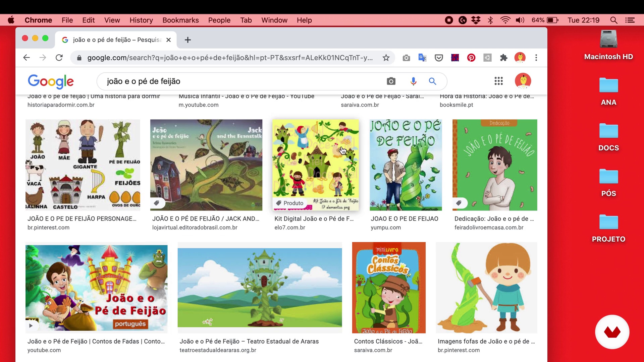Open the Teatro Estadual de Araras image

[260, 288]
